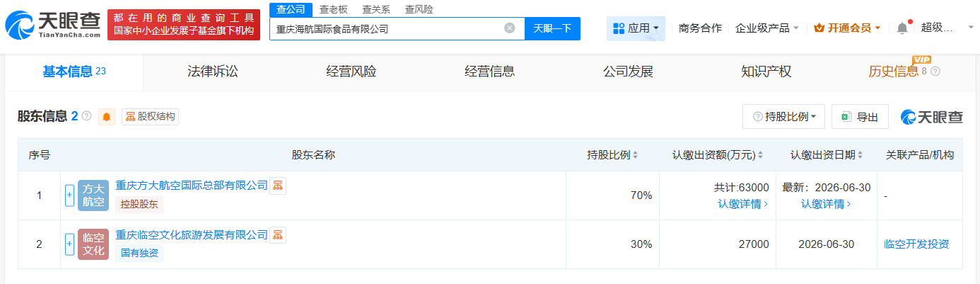Click the 天眼一下 search button
Viewport: 980px width, 284px height.
(x=552, y=28)
